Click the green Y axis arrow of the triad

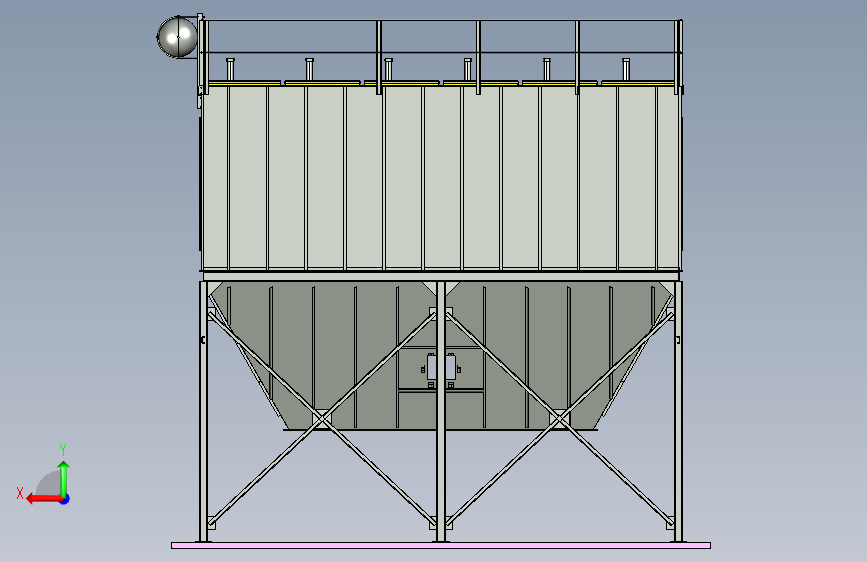click(x=64, y=478)
